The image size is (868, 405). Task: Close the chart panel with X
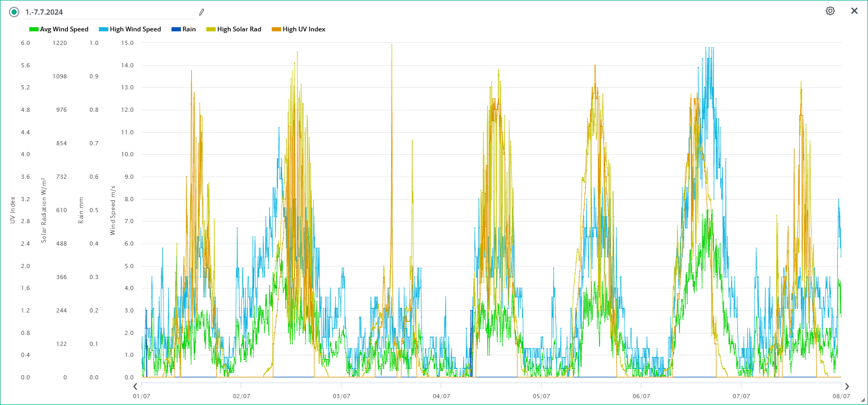coord(854,11)
